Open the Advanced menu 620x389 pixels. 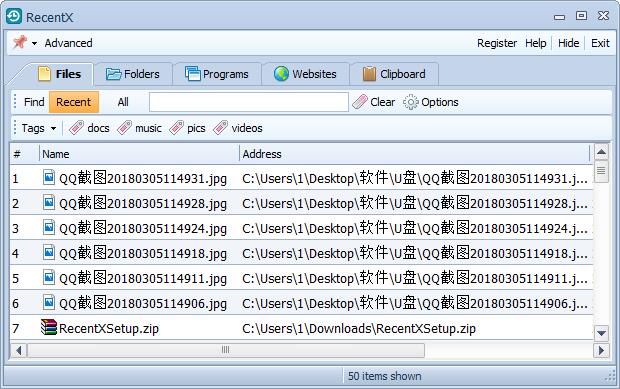point(68,43)
